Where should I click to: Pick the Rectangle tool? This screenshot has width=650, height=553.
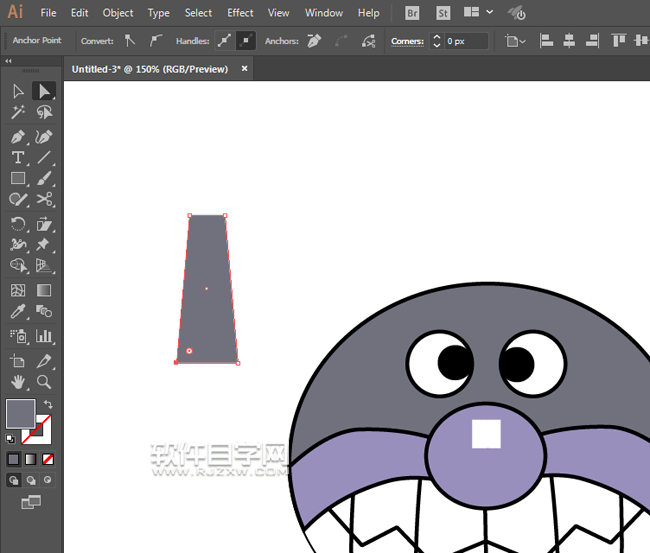(18, 179)
